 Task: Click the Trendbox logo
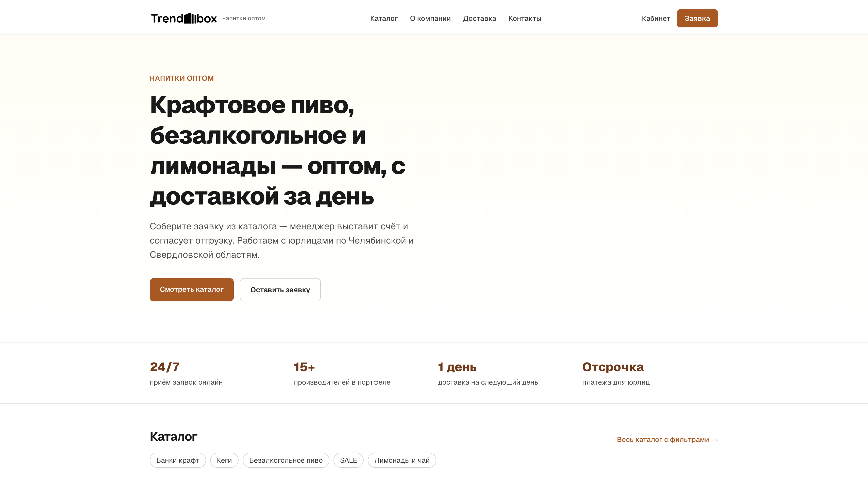click(184, 18)
